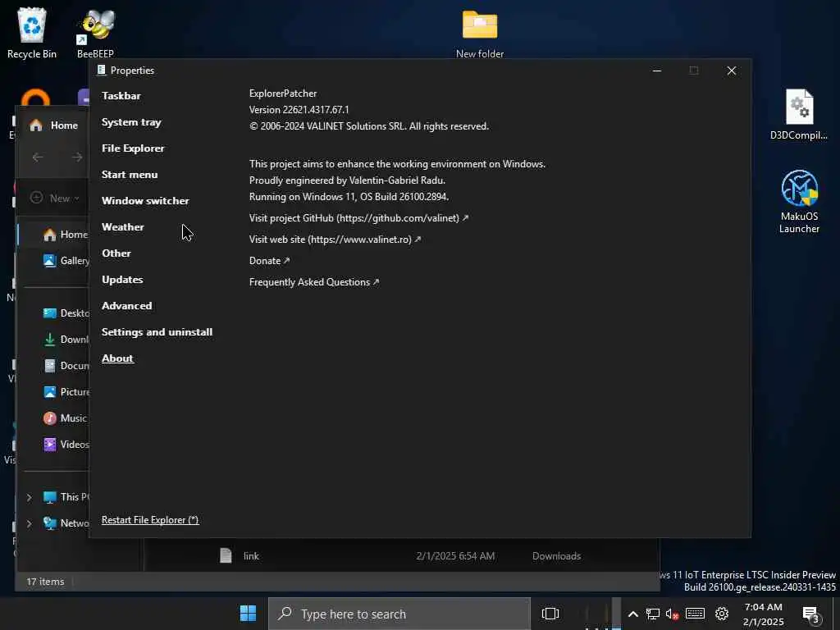Open New dropdown in File Explorer
Viewport: 840px width, 630px height.
point(55,199)
